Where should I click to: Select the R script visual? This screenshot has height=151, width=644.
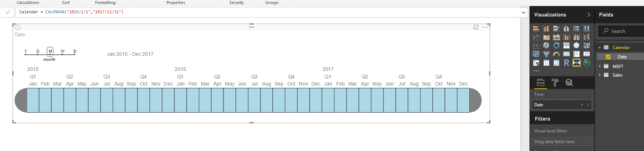tap(566, 63)
